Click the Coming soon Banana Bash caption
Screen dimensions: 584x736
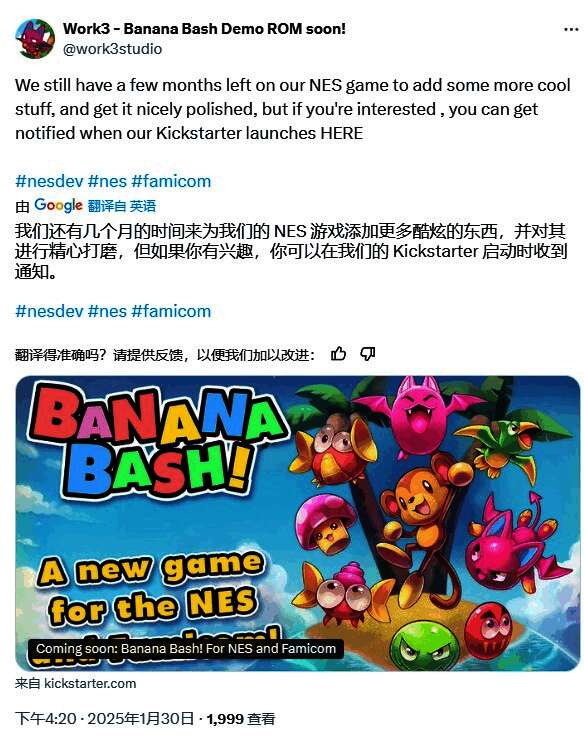coord(186,649)
